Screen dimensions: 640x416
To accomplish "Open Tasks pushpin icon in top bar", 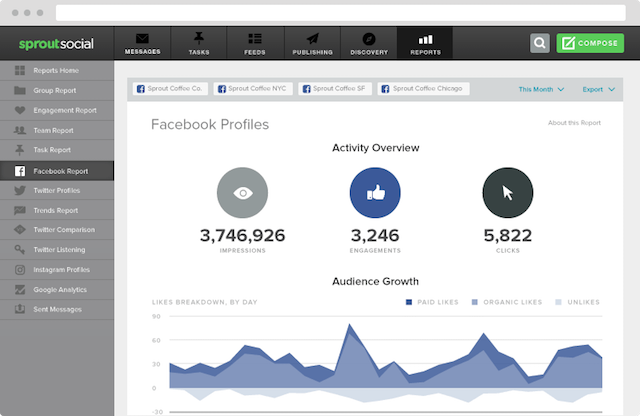I will (x=199, y=38).
